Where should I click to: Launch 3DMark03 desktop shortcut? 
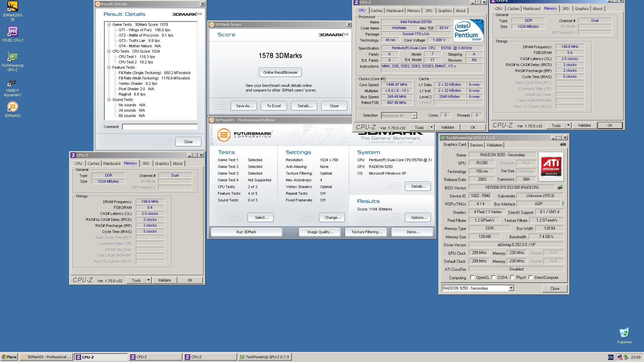click(12, 110)
